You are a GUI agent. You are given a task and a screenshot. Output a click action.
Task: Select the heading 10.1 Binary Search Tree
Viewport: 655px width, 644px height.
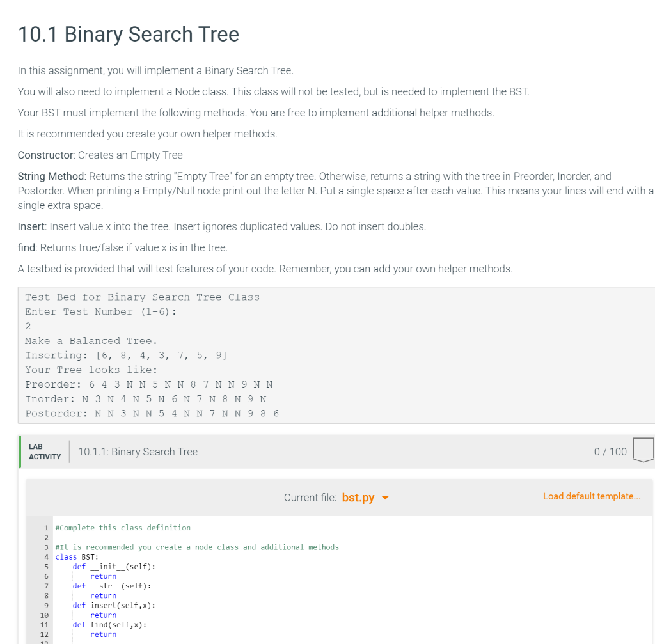[x=128, y=35]
